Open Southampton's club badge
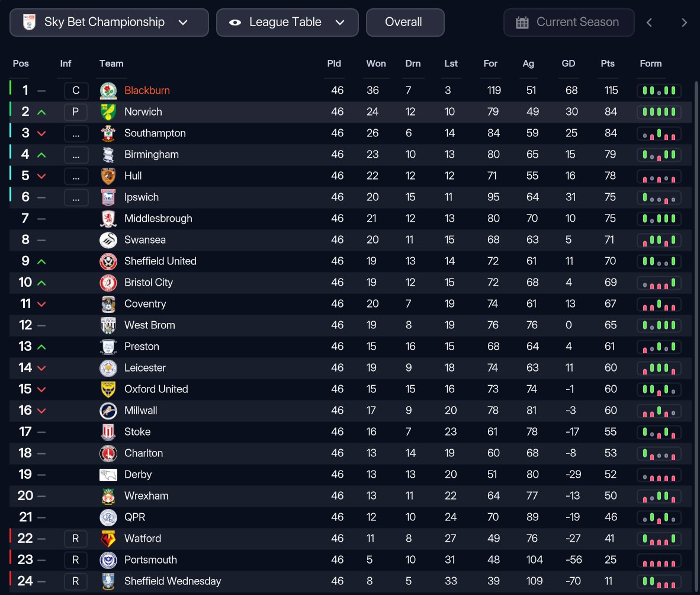 tap(108, 133)
